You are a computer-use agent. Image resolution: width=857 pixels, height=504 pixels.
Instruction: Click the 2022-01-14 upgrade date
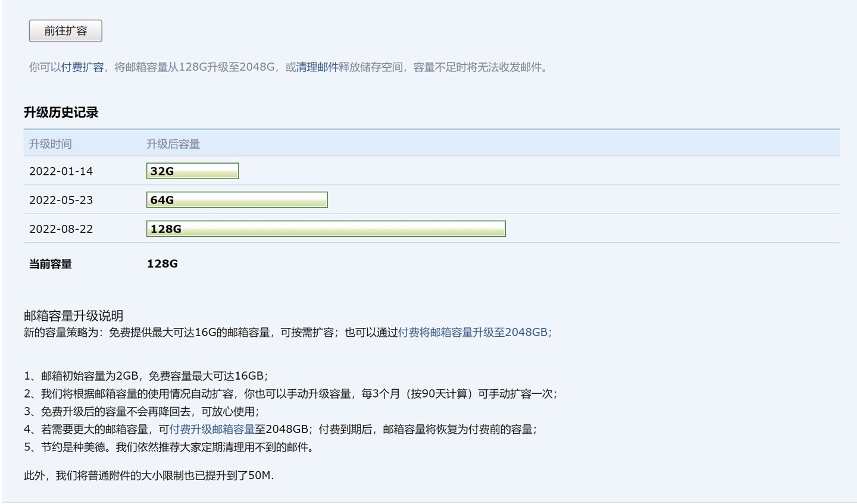click(x=61, y=171)
